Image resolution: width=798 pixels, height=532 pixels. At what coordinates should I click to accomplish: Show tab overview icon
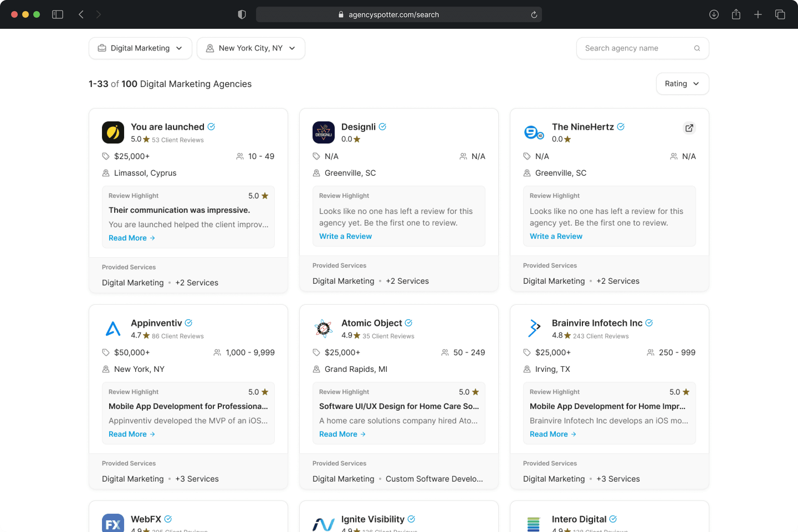(780, 14)
